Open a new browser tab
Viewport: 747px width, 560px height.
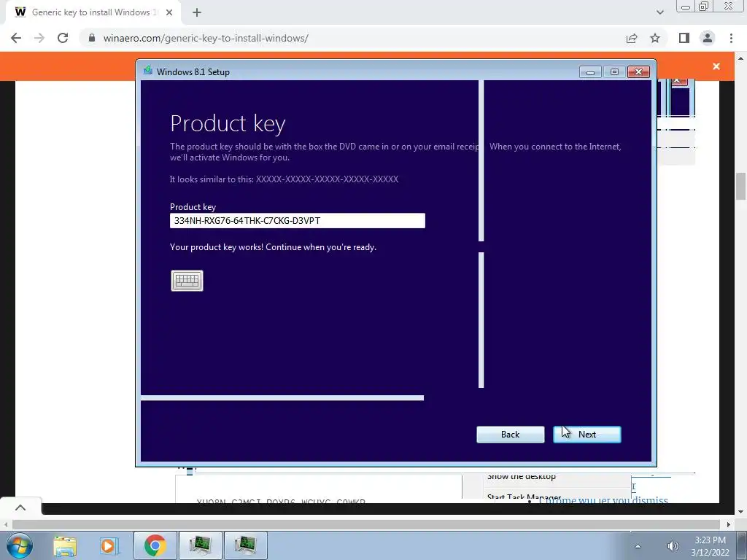click(197, 12)
